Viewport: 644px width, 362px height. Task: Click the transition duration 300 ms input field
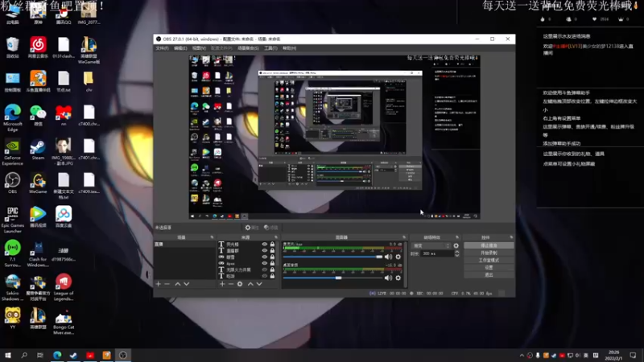click(x=437, y=253)
